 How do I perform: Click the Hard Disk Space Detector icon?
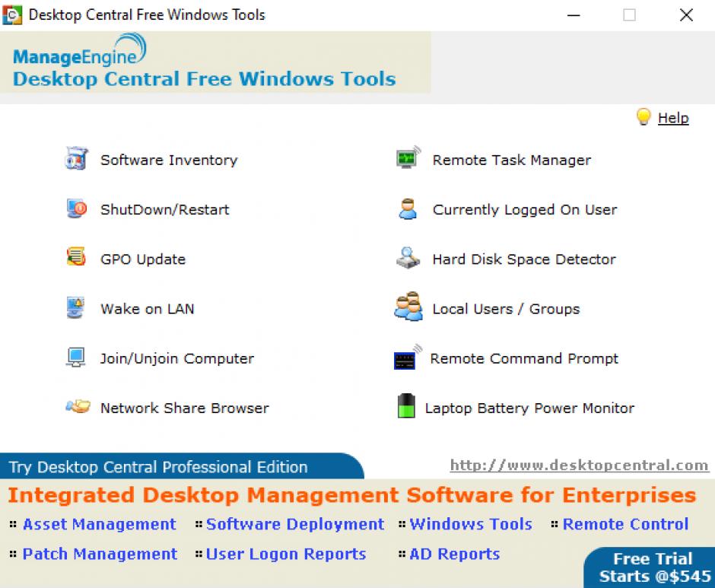pyautogui.click(x=408, y=258)
